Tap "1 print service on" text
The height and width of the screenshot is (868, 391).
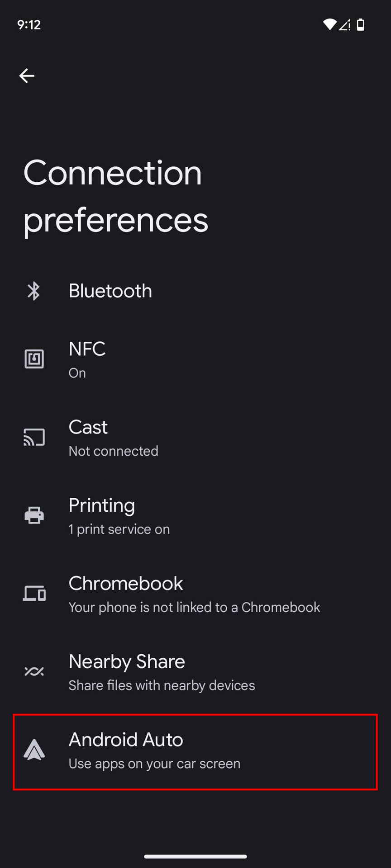pos(119,529)
